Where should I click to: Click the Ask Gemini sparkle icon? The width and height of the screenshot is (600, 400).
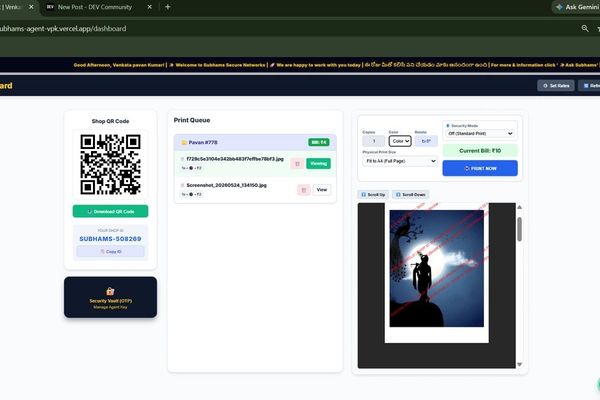pos(559,7)
